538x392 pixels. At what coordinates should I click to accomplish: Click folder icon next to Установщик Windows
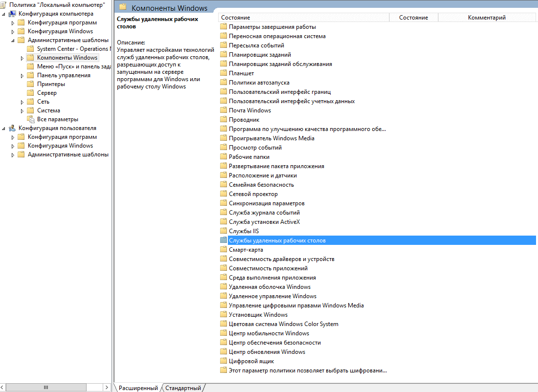224,314
